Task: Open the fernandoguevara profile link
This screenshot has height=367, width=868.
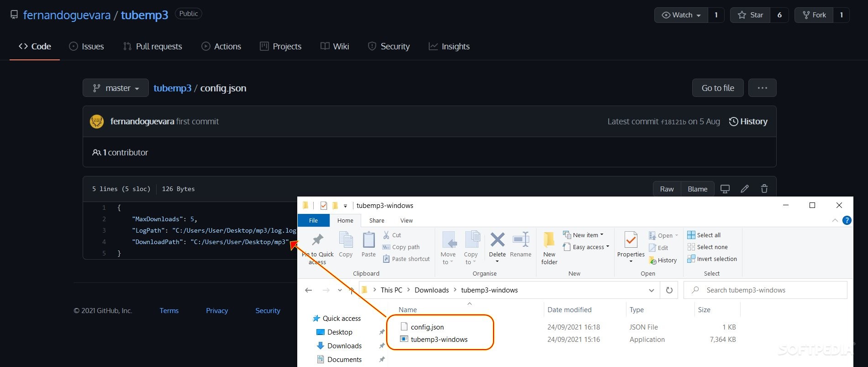Action: tap(67, 15)
